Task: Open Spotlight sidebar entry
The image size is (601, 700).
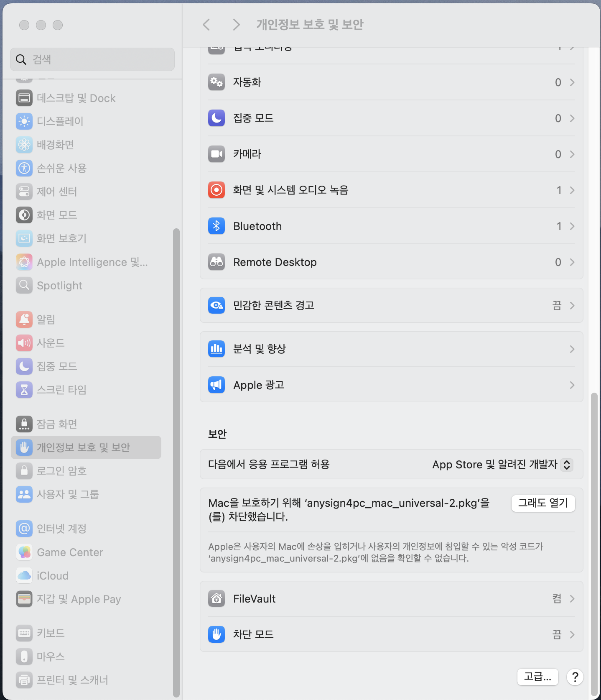Action: [86, 286]
